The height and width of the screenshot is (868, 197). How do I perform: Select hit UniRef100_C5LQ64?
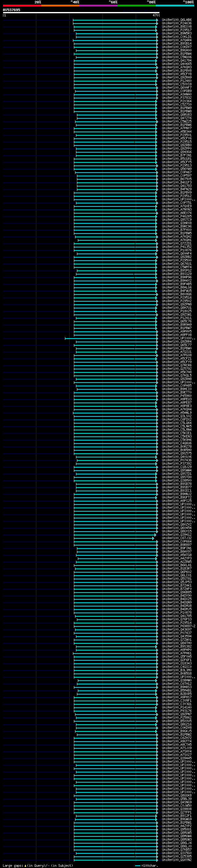click(177, 423)
